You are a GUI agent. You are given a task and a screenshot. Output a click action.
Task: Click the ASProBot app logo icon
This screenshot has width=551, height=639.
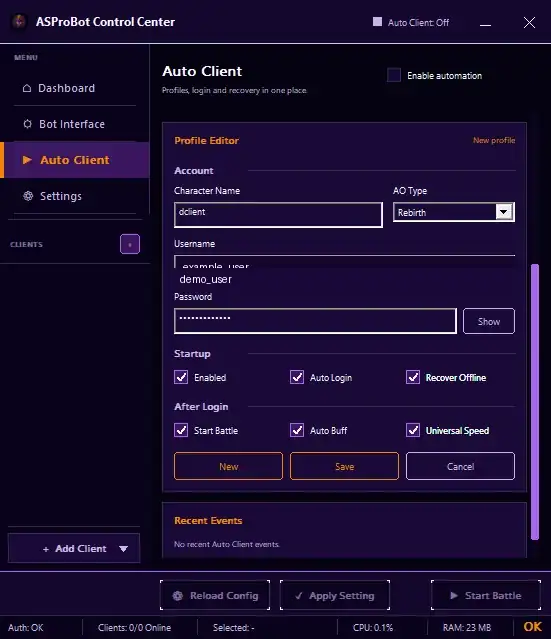click(19, 22)
